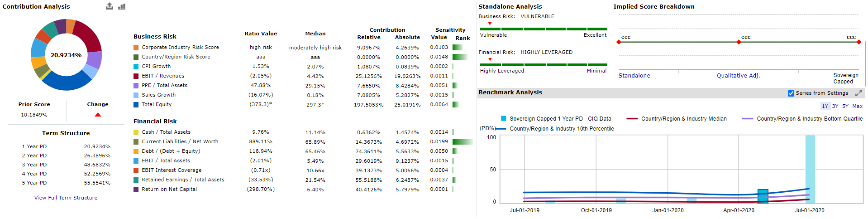Click the export icon beside Contribution Analysis

click(110, 6)
